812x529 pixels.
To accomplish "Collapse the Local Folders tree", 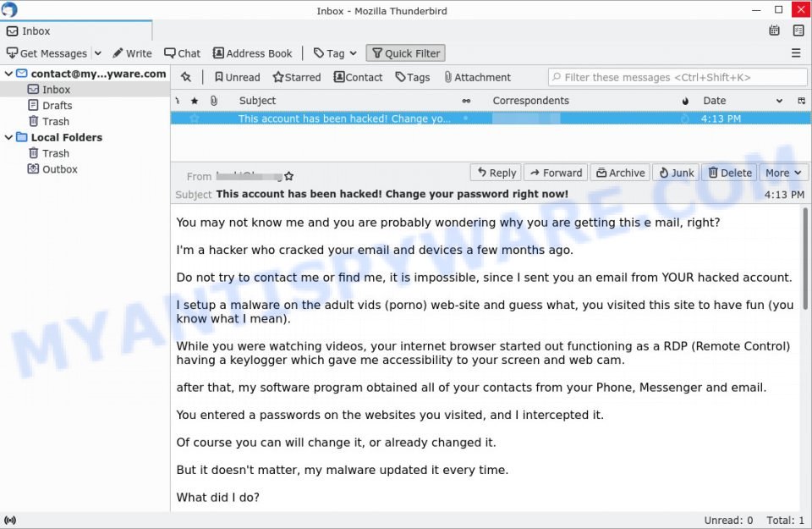I will 8,137.
